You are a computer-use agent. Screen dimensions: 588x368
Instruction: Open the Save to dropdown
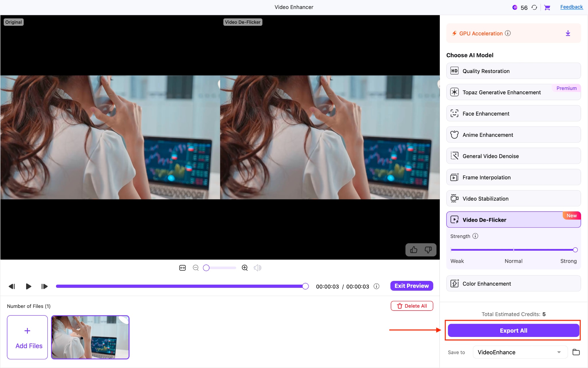[520, 352]
